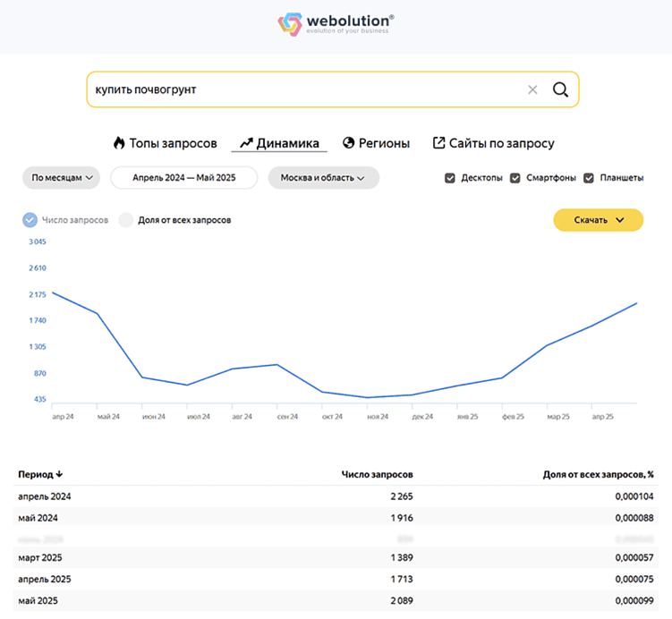This screenshot has height=619, width=672.
Task: Click the webolution logo icon
Action: coord(291,24)
